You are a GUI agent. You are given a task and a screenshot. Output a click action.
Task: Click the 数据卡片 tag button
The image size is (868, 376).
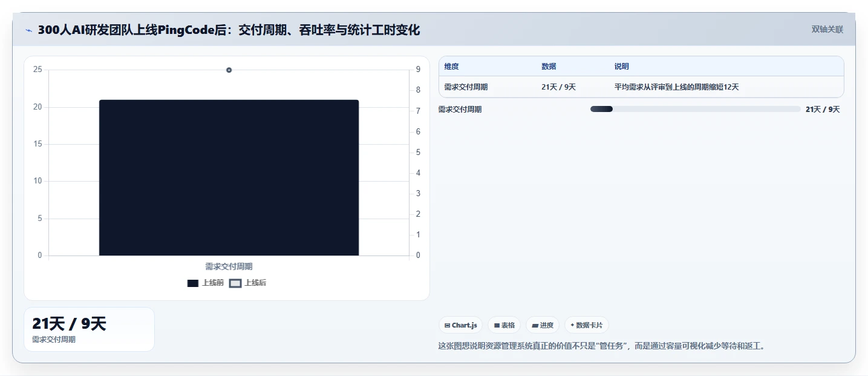point(587,325)
